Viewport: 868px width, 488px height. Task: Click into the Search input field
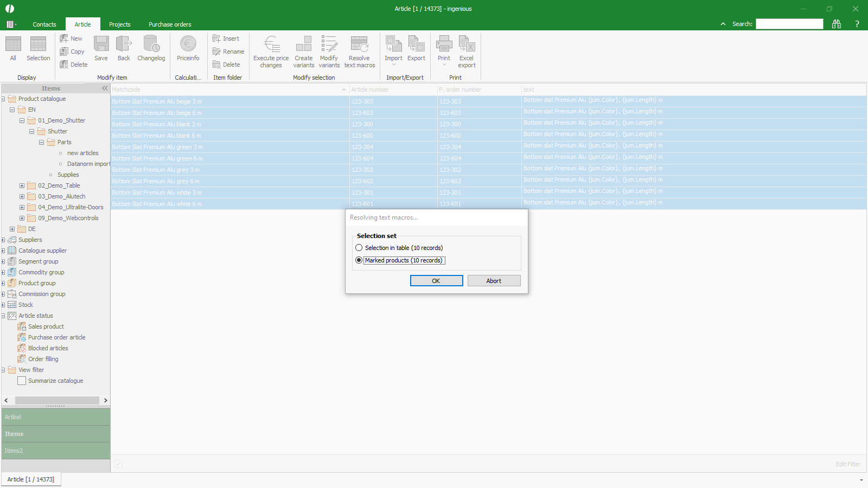tap(789, 24)
